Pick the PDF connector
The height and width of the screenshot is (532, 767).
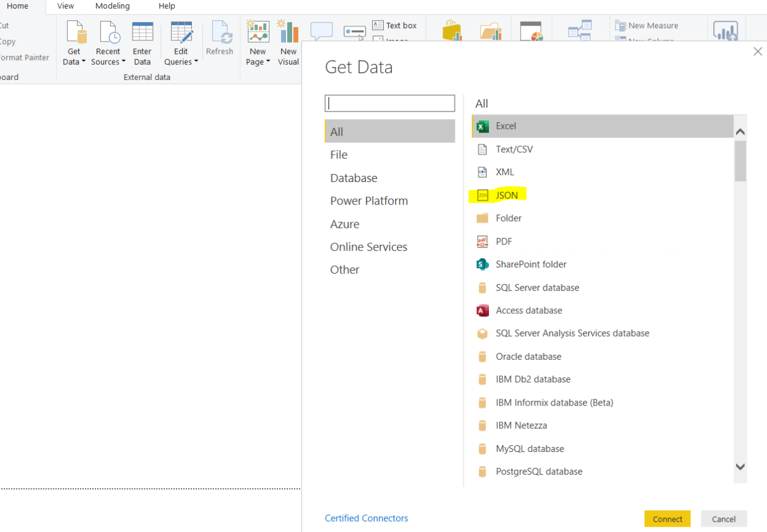[602, 241]
